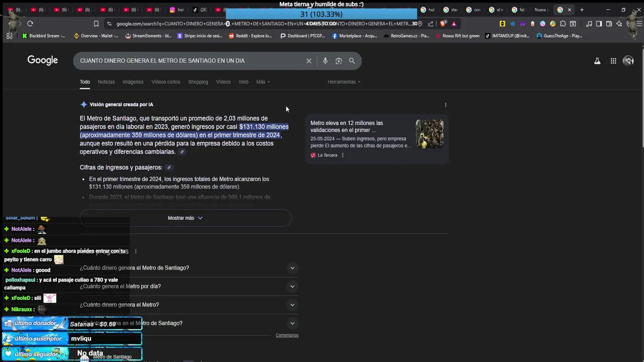The width and height of the screenshot is (644, 362).
Task: Switch to the 'Nueva' new tab page tab
Action: point(541,10)
